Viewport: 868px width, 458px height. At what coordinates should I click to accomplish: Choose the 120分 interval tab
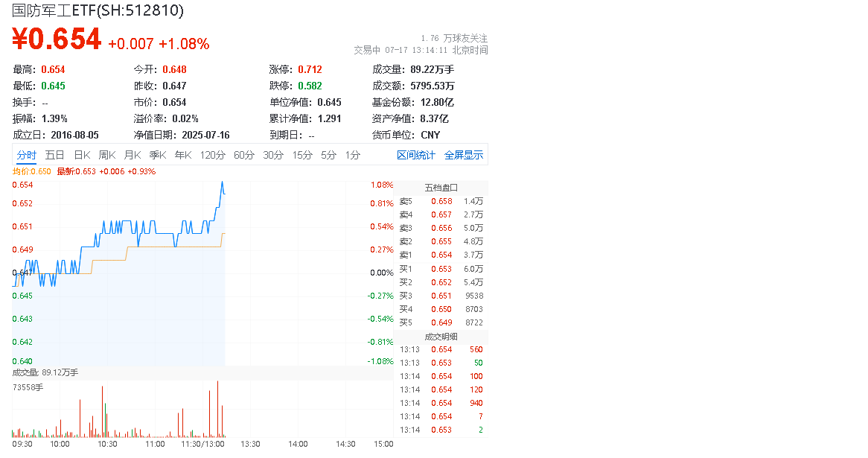[213, 155]
